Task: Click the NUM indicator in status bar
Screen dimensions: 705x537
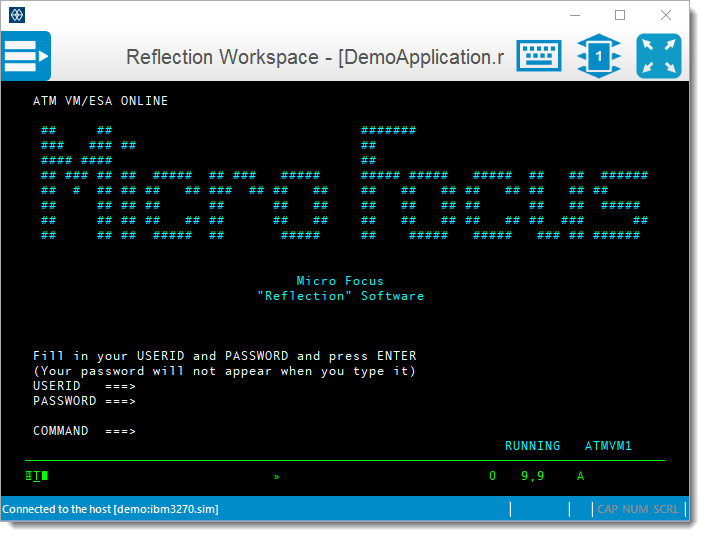Action: tap(635, 509)
